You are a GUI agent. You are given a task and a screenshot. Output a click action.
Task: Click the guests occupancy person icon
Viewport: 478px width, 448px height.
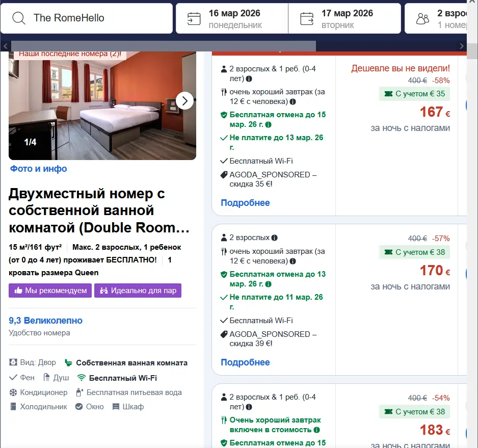422,17
